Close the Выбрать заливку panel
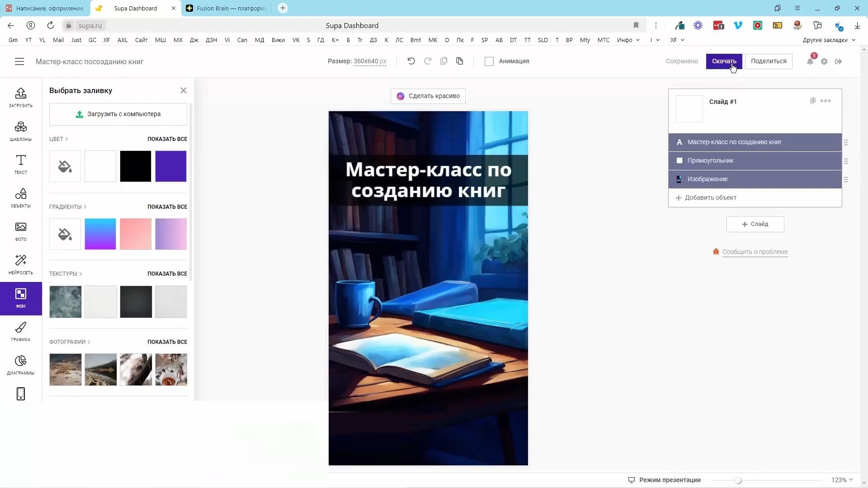The image size is (868, 488). (x=183, y=90)
